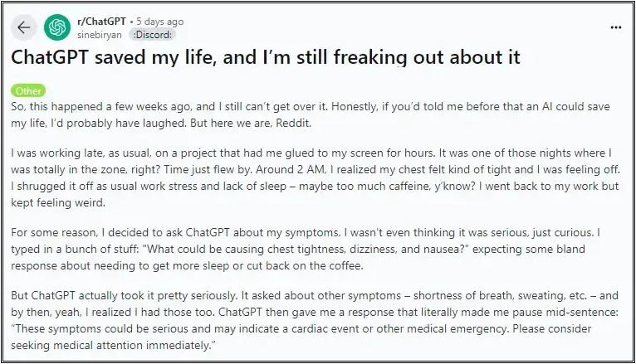Click the paragraph starting "I was working late"
636x364 pixels.
pos(316,177)
